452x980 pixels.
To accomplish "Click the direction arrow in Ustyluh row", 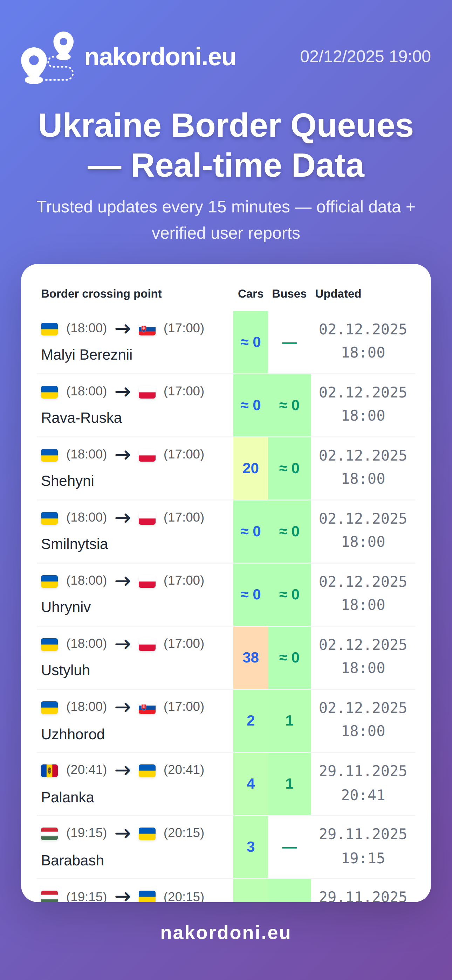I will [123, 645].
